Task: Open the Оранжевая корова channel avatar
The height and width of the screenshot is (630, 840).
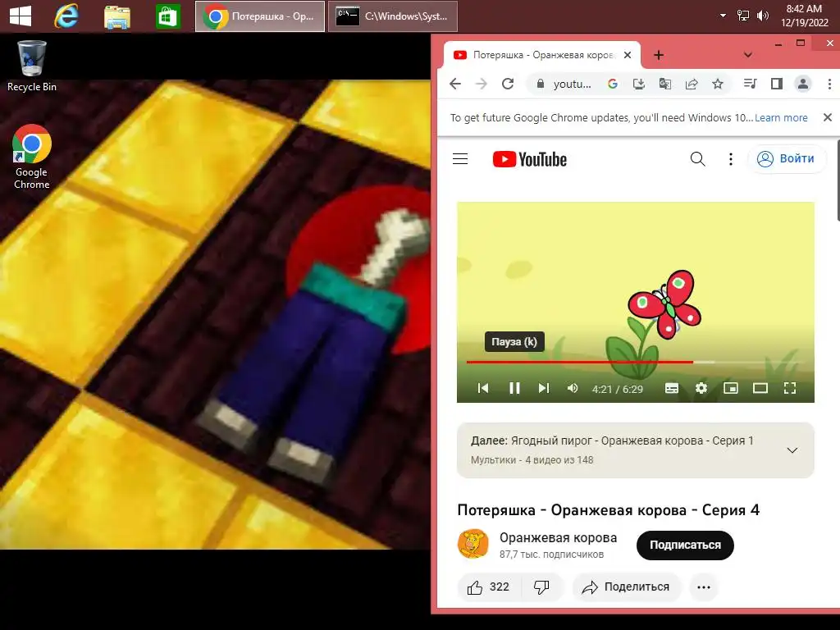Action: click(x=473, y=544)
